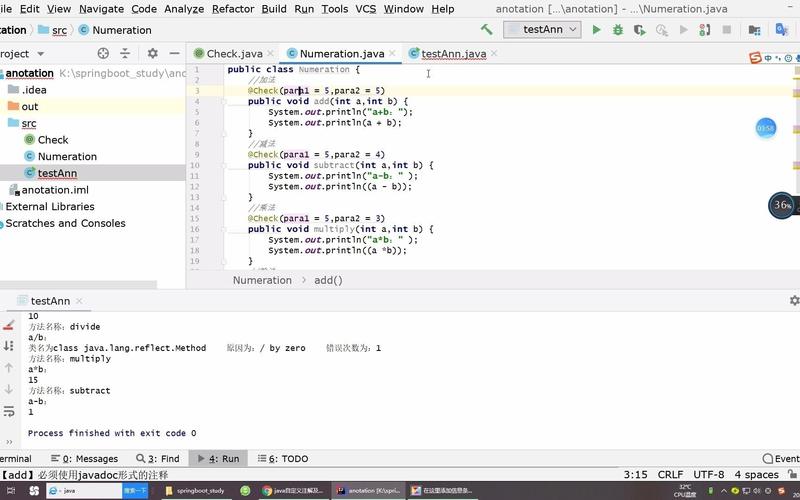800x500 pixels.
Task: Select the src folder in project tree
Action: [x=29, y=123]
